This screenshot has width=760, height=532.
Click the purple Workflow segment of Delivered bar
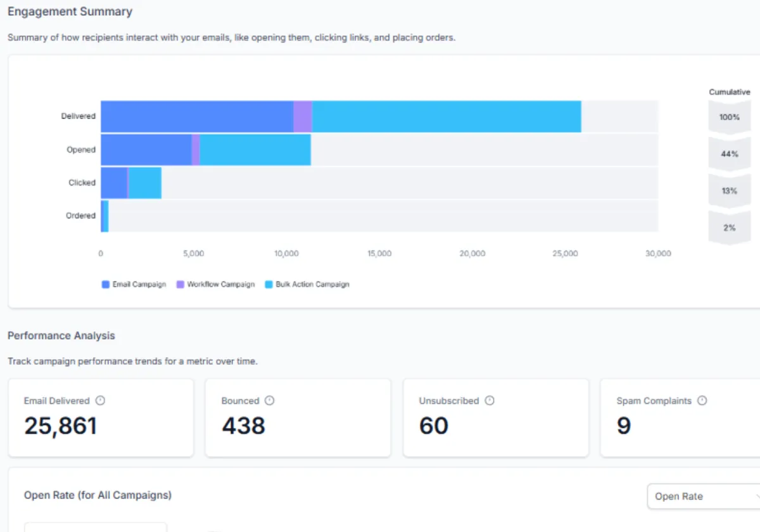(303, 117)
